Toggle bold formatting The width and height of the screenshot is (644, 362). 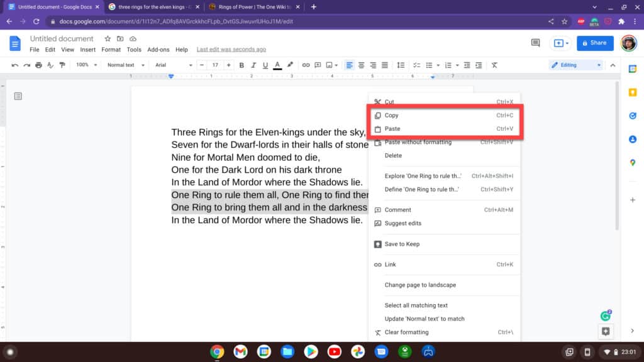241,65
